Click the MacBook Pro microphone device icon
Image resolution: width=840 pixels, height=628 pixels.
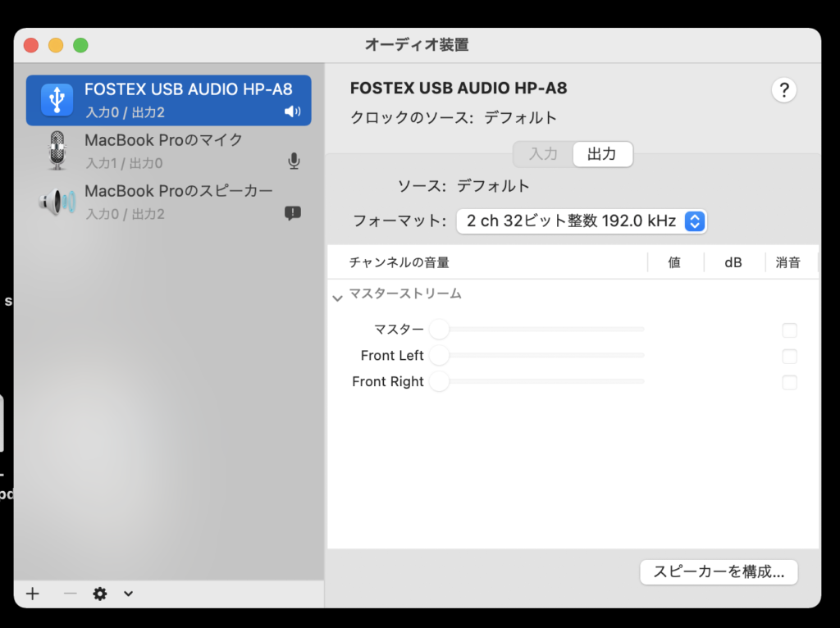tap(57, 151)
